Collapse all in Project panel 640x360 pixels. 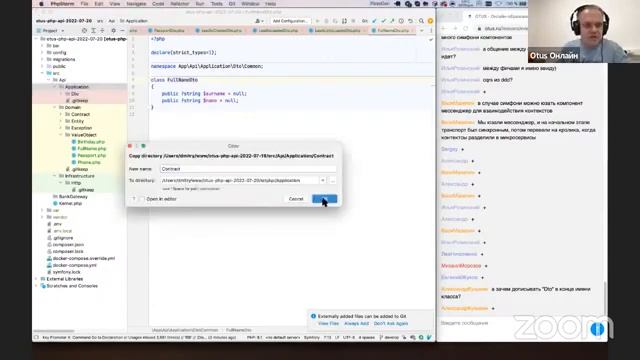[102, 31]
